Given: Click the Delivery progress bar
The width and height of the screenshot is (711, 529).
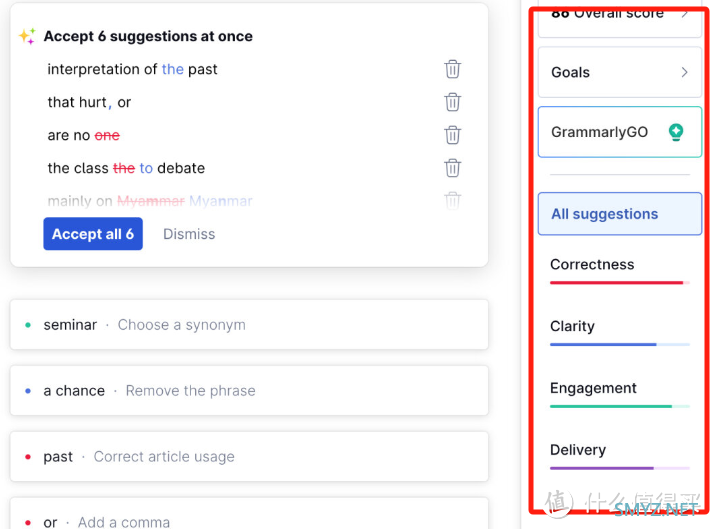Looking at the screenshot, I should (x=619, y=468).
